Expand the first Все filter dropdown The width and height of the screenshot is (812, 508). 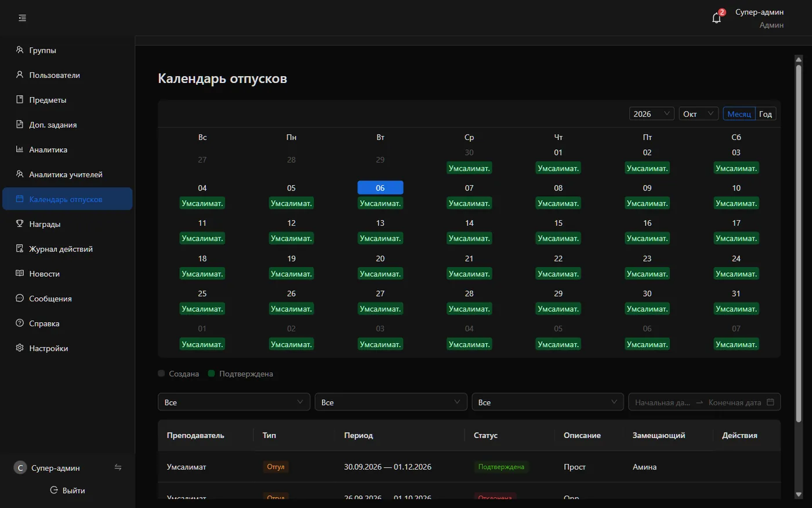click(x=234, y=402)
